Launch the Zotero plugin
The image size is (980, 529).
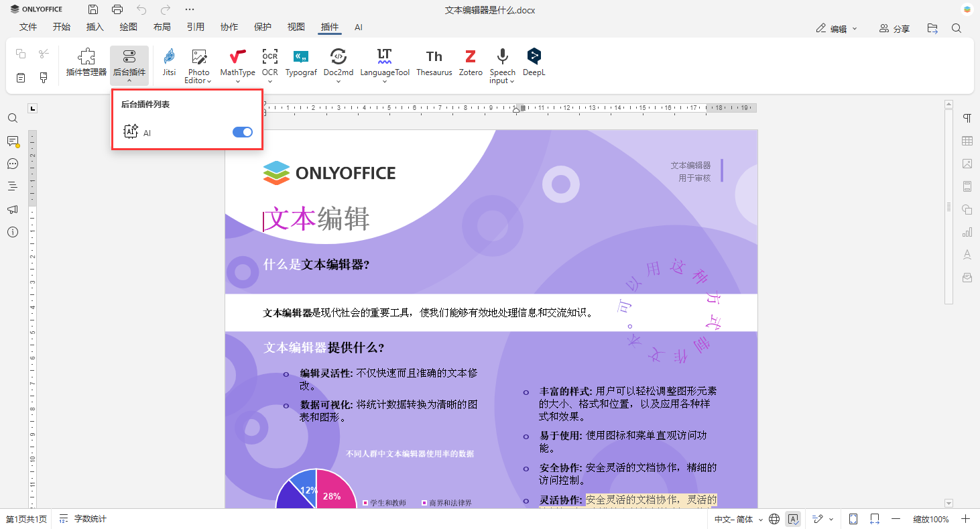(x=471, y=64)
